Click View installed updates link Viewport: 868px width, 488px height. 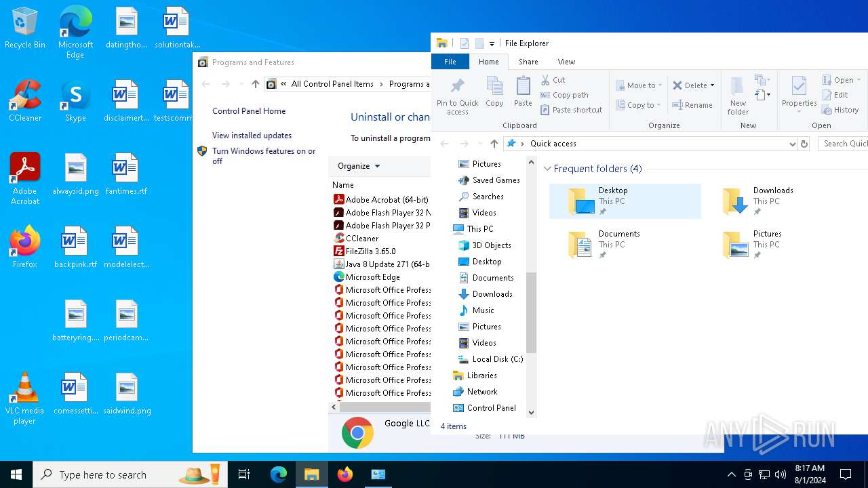click(252, 136)
